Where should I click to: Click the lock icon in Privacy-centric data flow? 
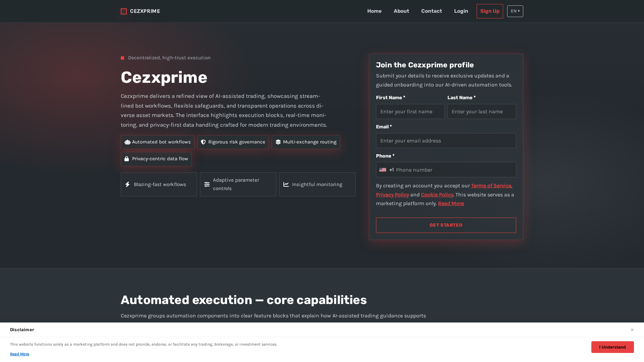coord(127,159)
